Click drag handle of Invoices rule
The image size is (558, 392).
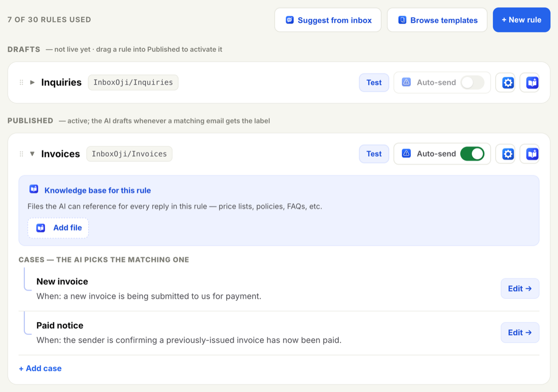tap(21, 154)
